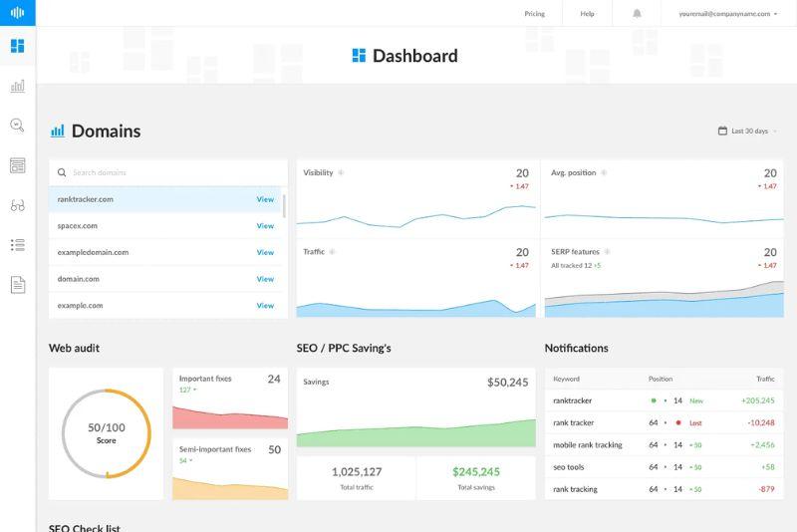Viewport: 797px width, 532px height.
Task: Click the Traffic area chart
Action: [x=415, y=308]
